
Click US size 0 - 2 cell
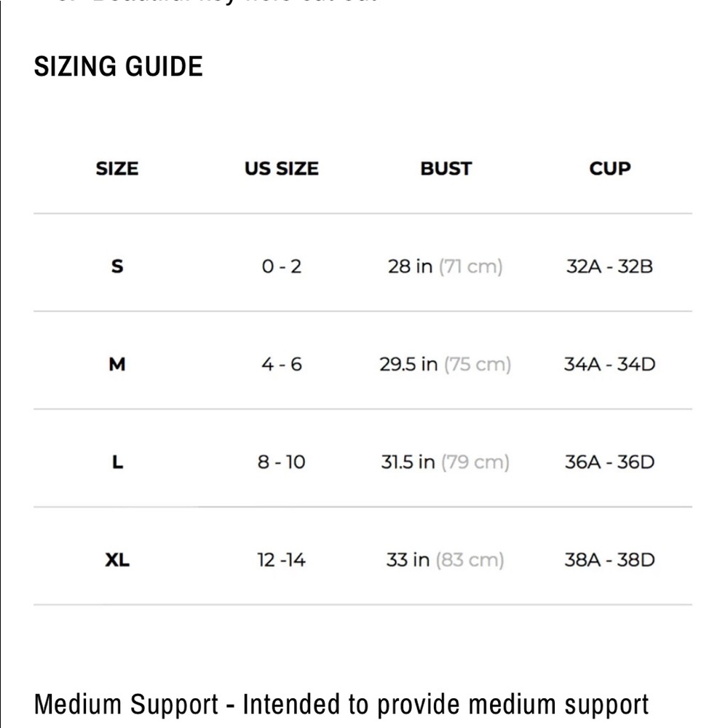tap(281, 266)
